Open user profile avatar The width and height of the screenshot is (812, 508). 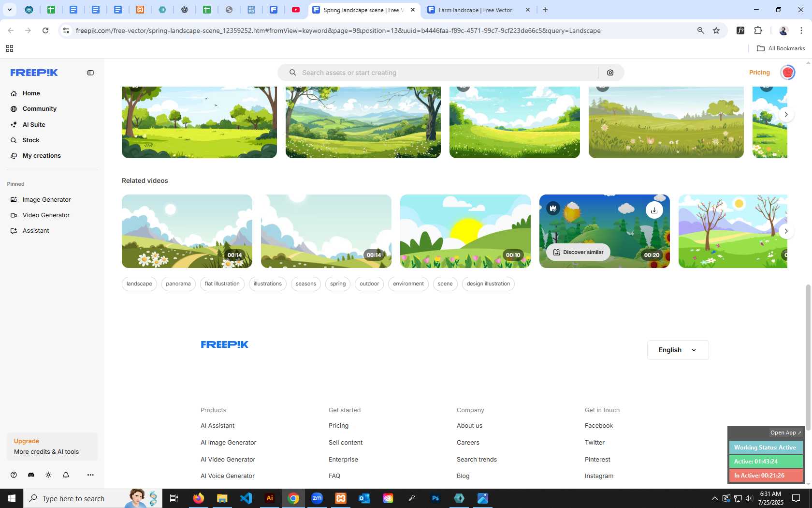point(788,73)
